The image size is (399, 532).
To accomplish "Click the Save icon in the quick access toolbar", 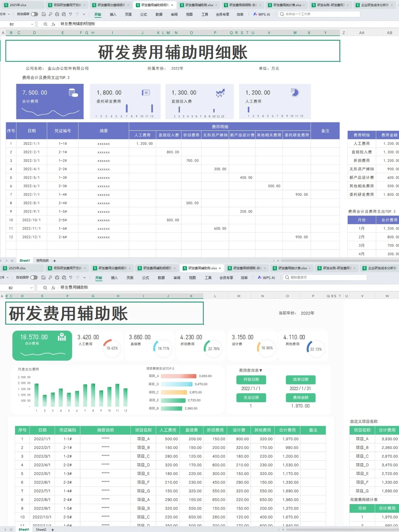I will pyautogui.click(x=44, y=14).
